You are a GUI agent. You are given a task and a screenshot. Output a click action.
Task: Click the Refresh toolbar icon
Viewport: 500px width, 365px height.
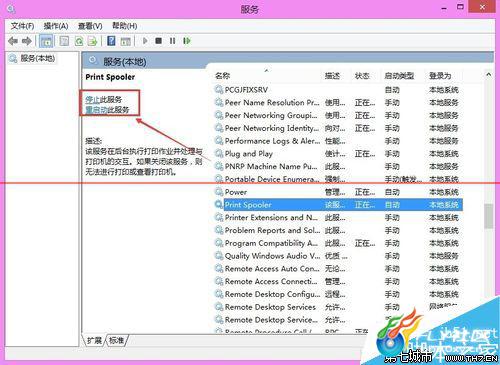tap(79, 41)
